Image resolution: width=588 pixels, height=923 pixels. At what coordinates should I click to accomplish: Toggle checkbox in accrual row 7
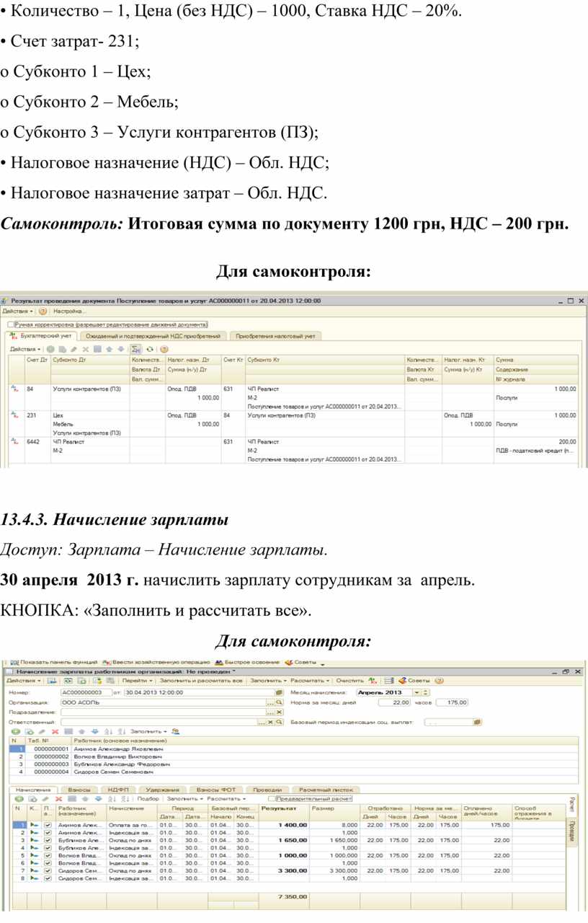(x=48, y=870)
